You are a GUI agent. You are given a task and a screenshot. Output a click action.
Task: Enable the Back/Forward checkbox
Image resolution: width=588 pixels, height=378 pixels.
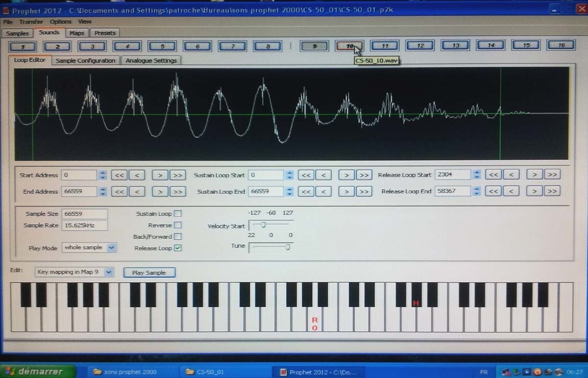[178, 236]
